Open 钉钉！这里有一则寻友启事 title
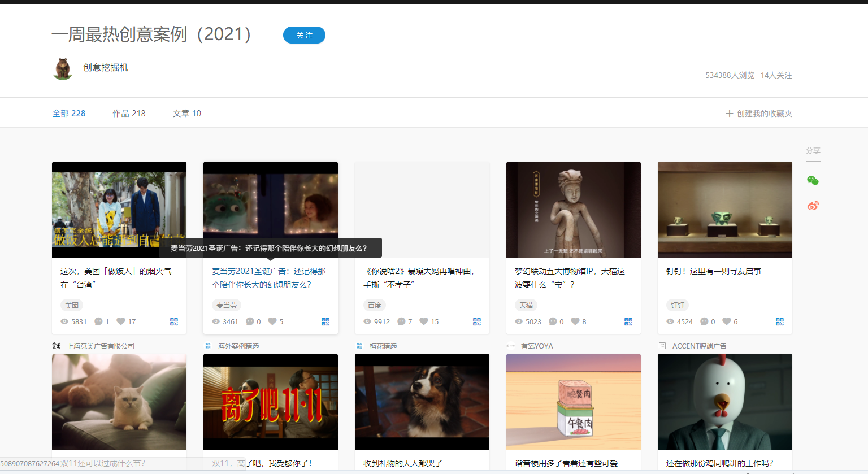Image resolution: width=868 pixels, height=474 pixels. 714,271
